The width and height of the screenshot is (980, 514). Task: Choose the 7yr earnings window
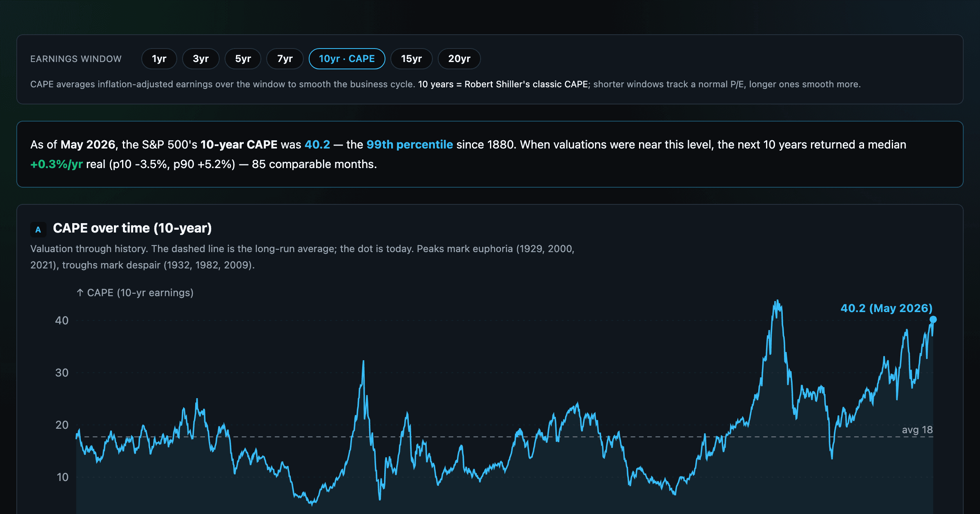pos(285,59)
